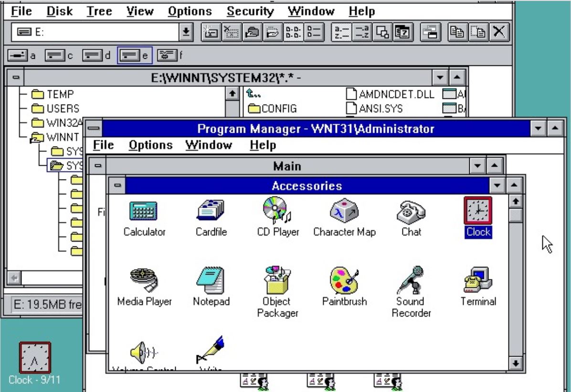
Task: Click the Notepad icon
Action: click(x=211, y=281)
